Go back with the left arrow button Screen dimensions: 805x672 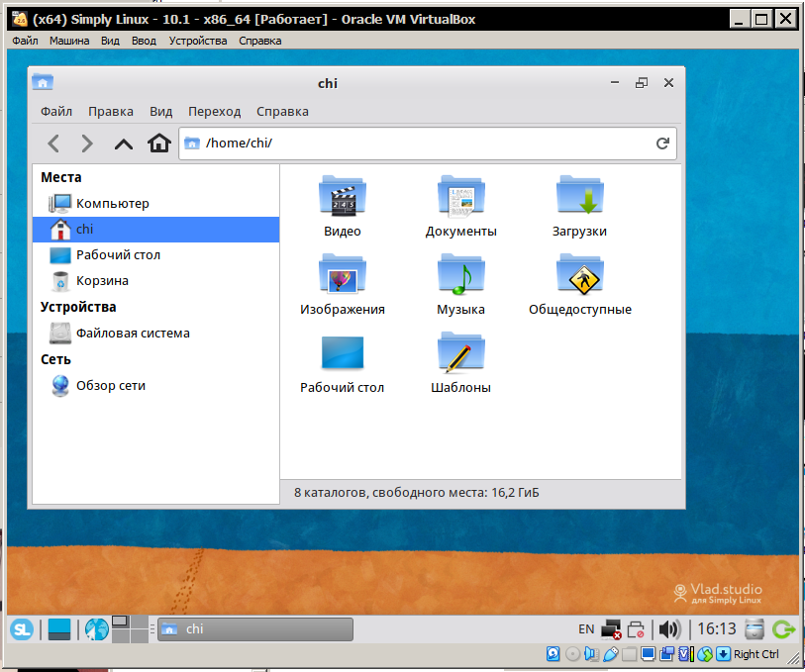pyautogui.click(x=53, y=144)
